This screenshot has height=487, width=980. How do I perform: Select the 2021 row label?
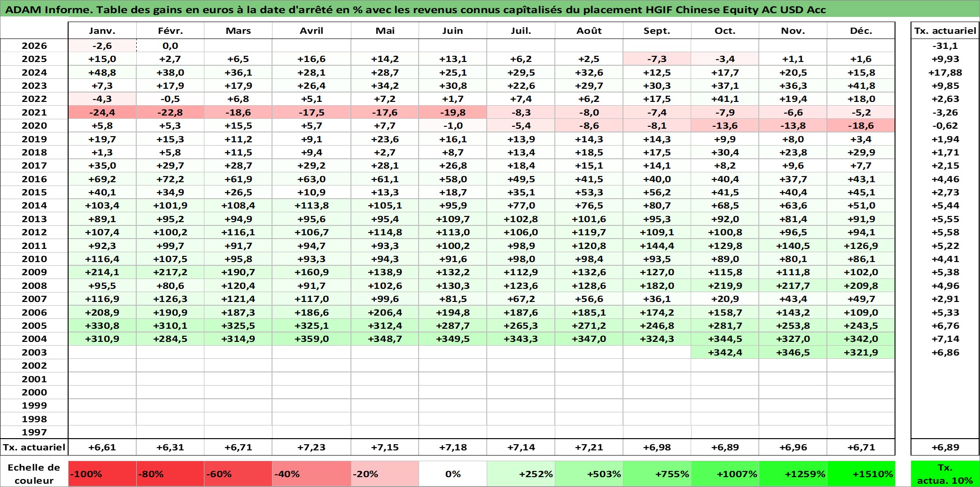[x=34, y=112]
